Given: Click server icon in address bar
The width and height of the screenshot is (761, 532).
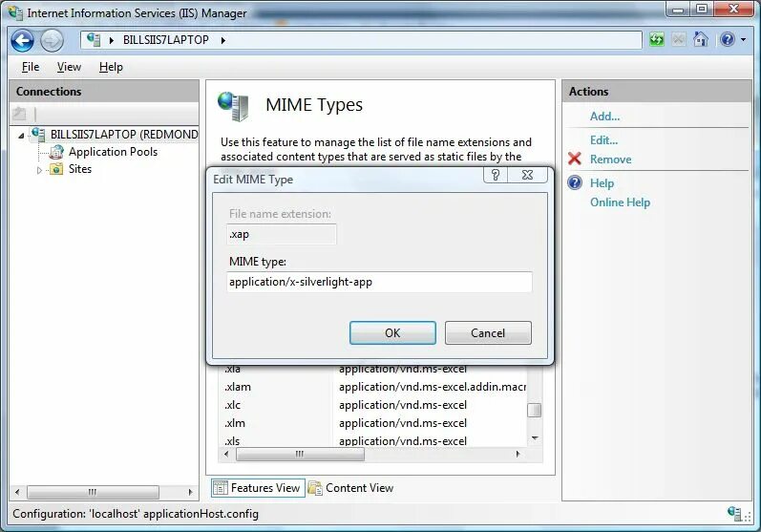Looking at the screenshot, I should pos(94,40).
